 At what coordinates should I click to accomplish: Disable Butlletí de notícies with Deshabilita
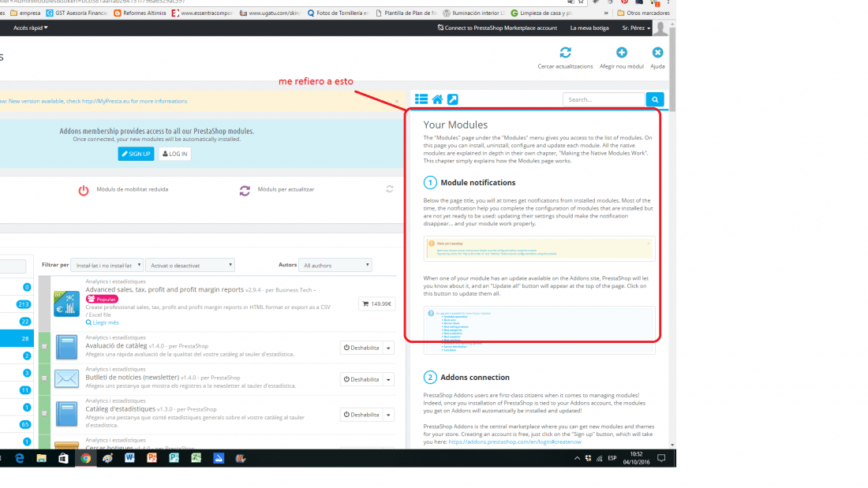[x=361, y=379]
